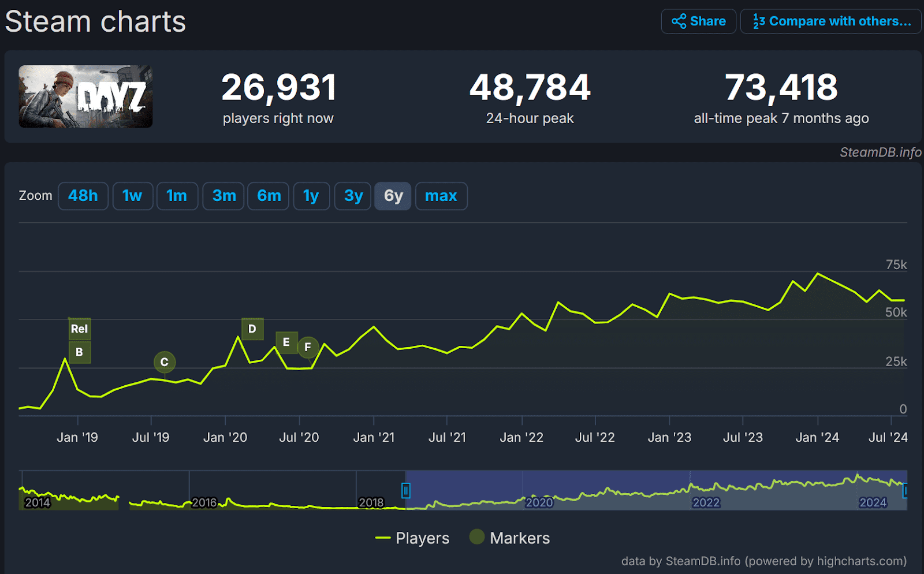Click marker B on chart
The image size is (924, 574).
tap(79, 352)
